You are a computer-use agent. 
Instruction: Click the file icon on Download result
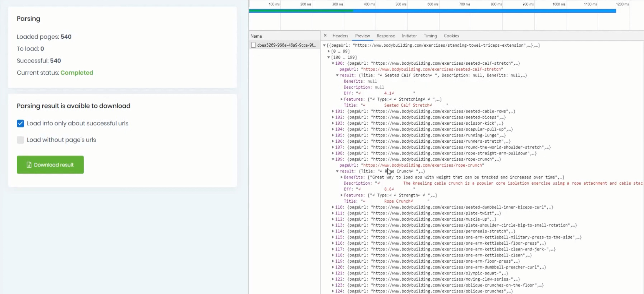(x=29, y=165)
